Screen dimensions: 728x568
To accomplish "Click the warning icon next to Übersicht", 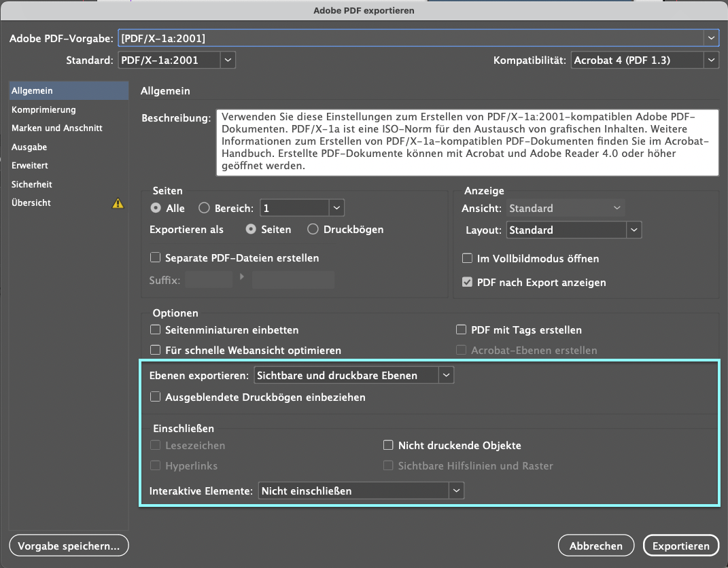I will pyautogui.click(x=118, y=203).
